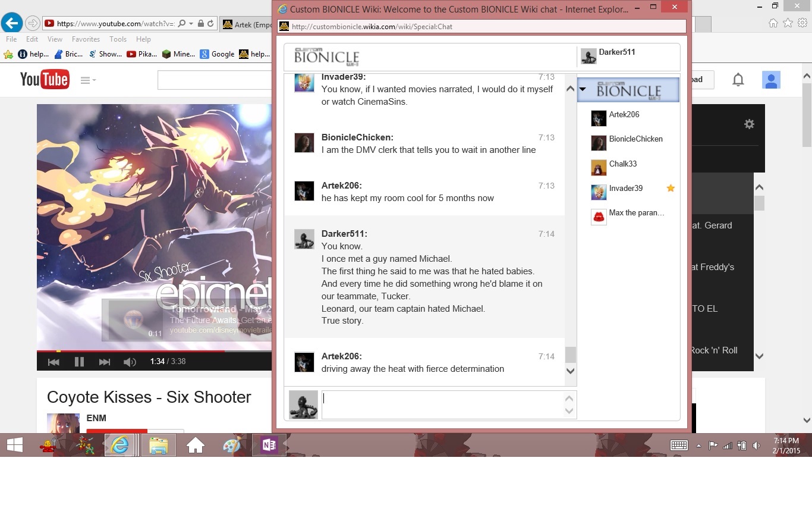The height and width of the screenshot is (514, 812).
Task: Click the Internet Explorer Home icon
Action: 773,23
